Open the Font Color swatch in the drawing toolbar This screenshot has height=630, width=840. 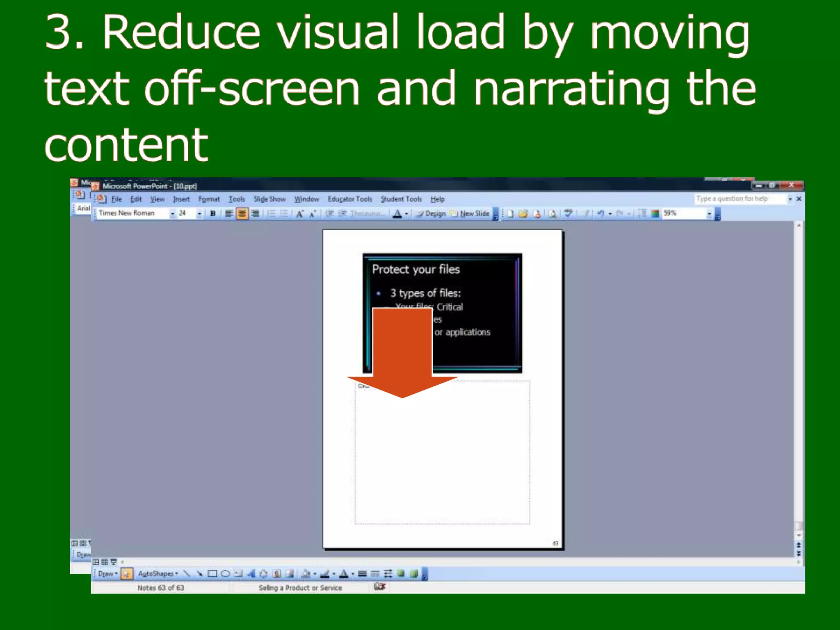344,573
